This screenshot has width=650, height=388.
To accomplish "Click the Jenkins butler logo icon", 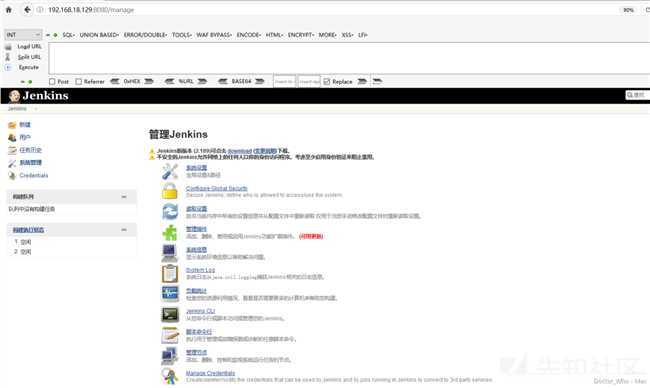I will (14, 96).
